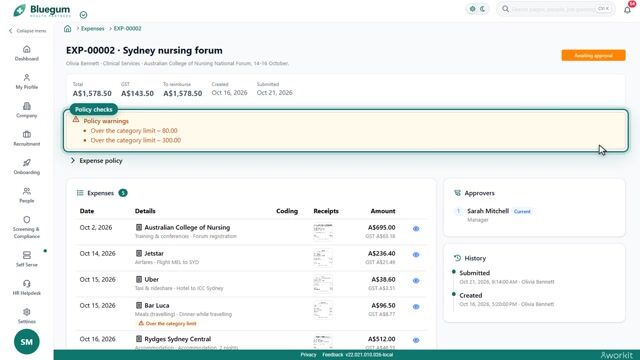Image resolution: width=640 pixels, height=360 pixels.
Task: Click the EXP-00002 breadcrumb
Action: [127, 29]
